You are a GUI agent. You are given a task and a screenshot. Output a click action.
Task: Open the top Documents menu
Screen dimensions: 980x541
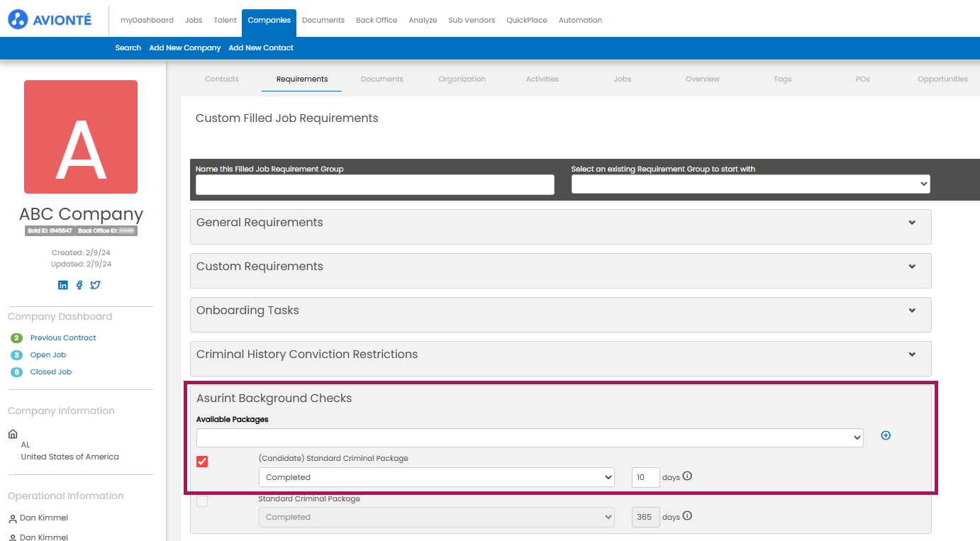pos(323,21)
